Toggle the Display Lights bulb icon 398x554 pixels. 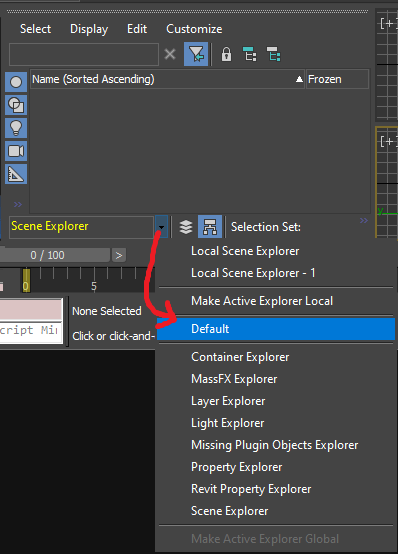click(x=16, y=128)
